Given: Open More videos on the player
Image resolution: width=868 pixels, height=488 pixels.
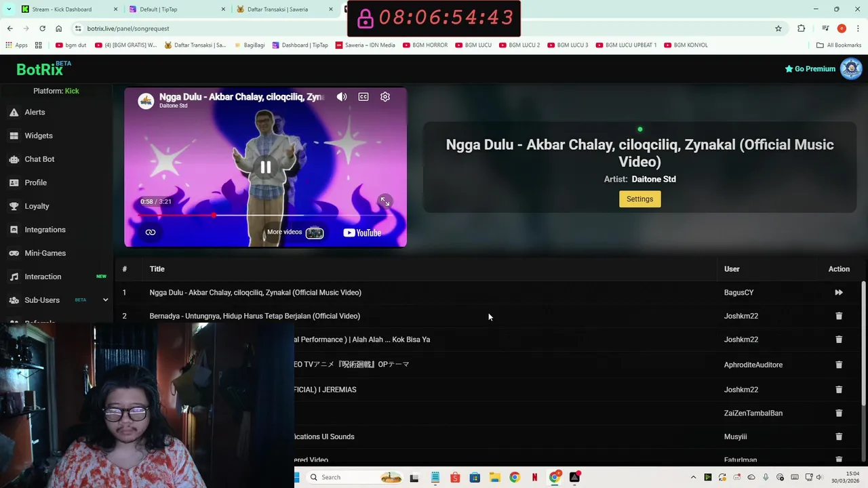Looking at the screenshot, I should point(295,232).
